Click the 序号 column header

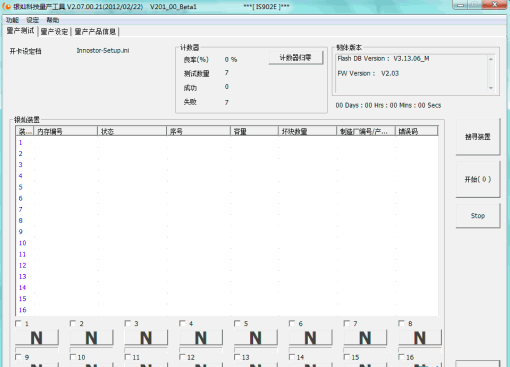(198, 131)
